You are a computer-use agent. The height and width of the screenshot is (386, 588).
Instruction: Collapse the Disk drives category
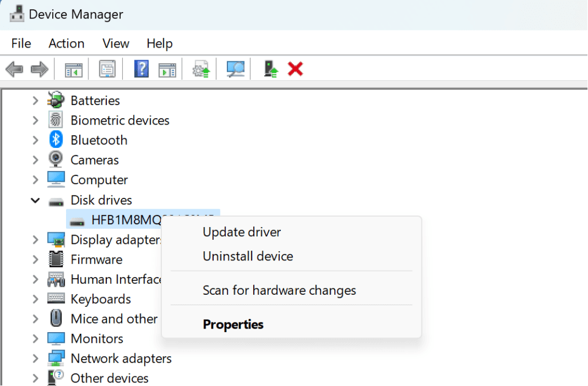point(35,200)
